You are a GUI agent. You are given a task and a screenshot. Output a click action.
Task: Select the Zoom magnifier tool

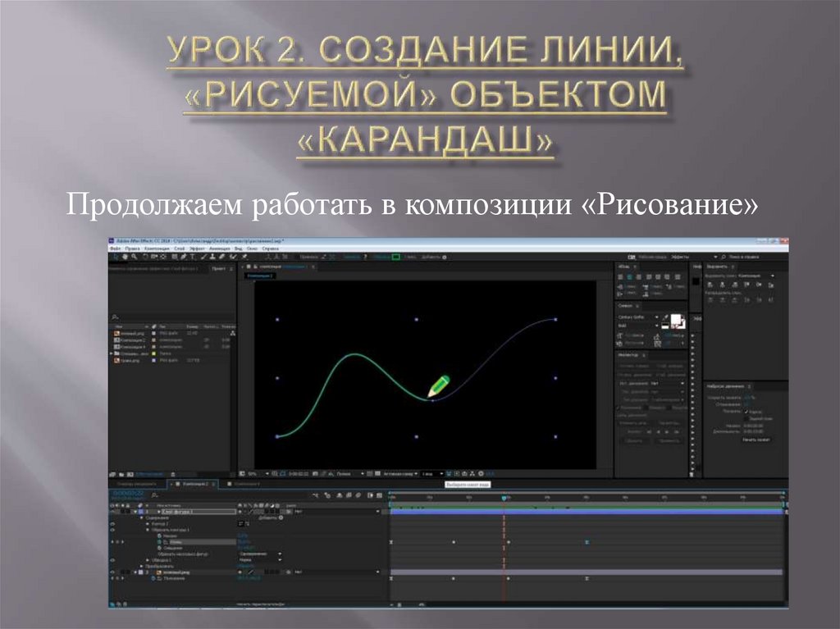(134, 258)
